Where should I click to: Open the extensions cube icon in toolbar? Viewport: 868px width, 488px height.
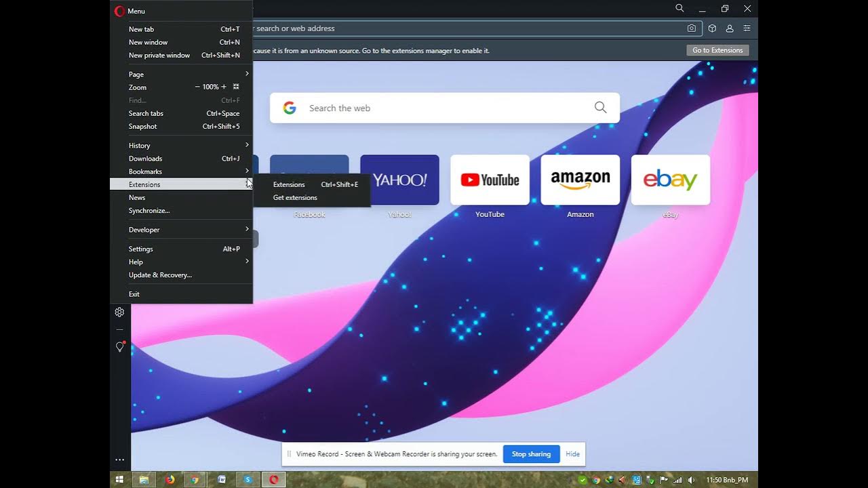click(x=712, y=28)
